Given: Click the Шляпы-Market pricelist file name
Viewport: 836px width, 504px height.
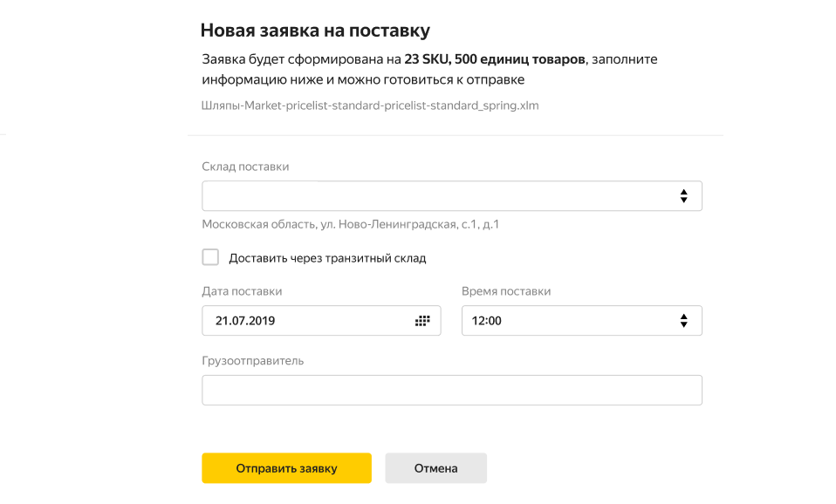Looking at the screenshot, I should tap(370, 106).
